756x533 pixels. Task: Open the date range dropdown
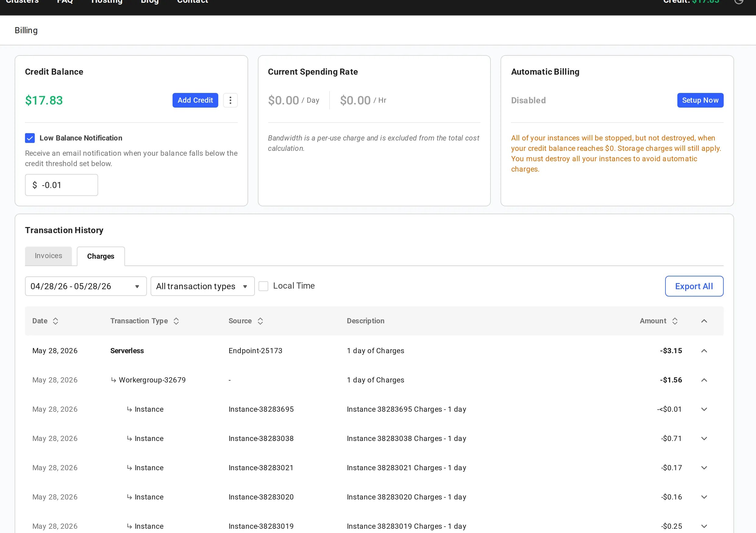(x=86, y=286)
